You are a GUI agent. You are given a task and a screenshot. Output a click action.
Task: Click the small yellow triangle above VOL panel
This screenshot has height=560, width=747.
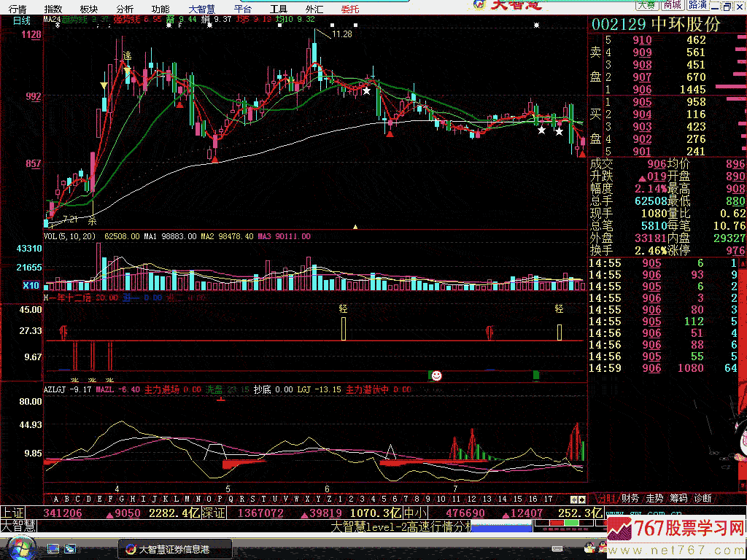[355, 227]
